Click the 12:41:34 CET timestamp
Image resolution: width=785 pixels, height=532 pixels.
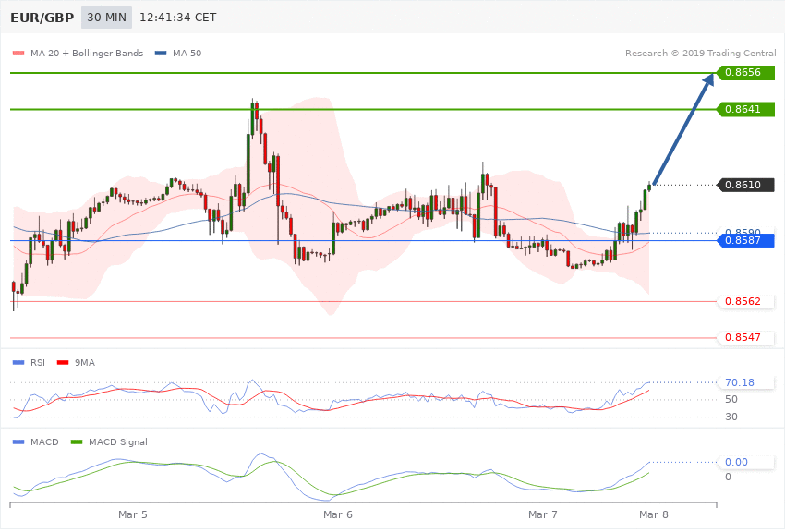coord(177,18)
